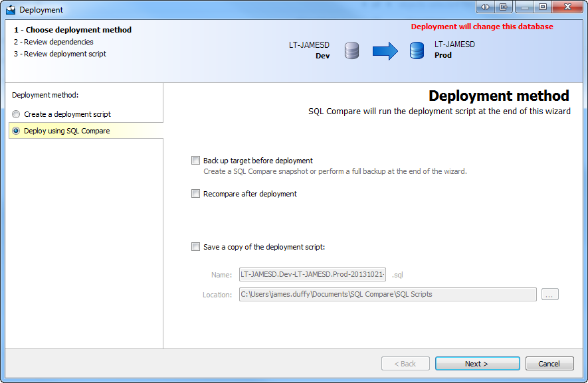
Task: Go to step 3 Review deployment script
Action: [60, 54]
